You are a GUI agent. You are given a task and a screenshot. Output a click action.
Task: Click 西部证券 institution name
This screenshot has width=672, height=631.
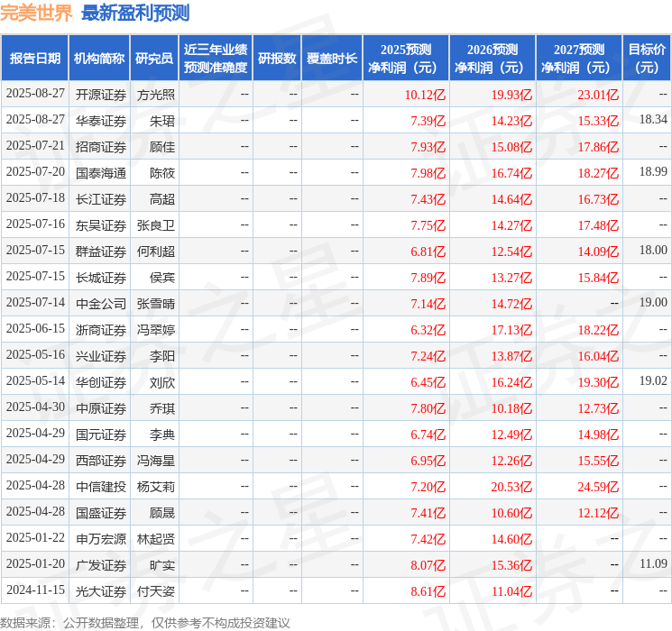101,461
